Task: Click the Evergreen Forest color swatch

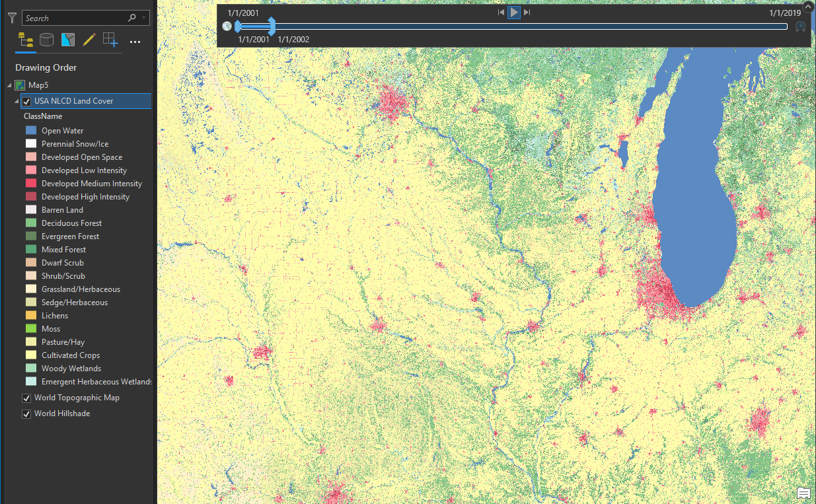Action: point(30,236)
